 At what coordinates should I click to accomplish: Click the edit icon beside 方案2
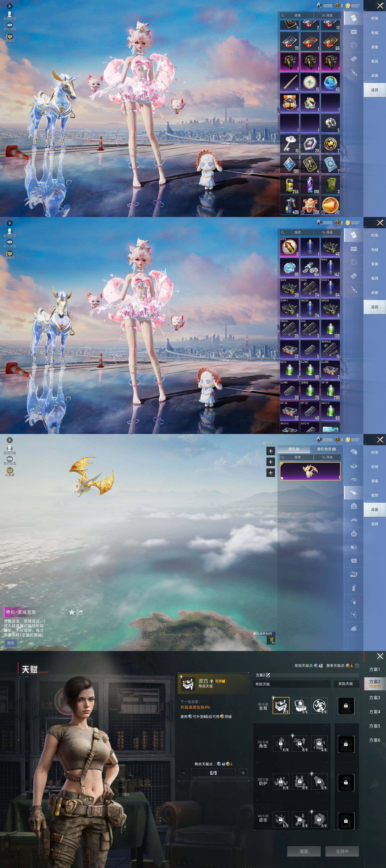pyautogui.click(x=268, y=675)
